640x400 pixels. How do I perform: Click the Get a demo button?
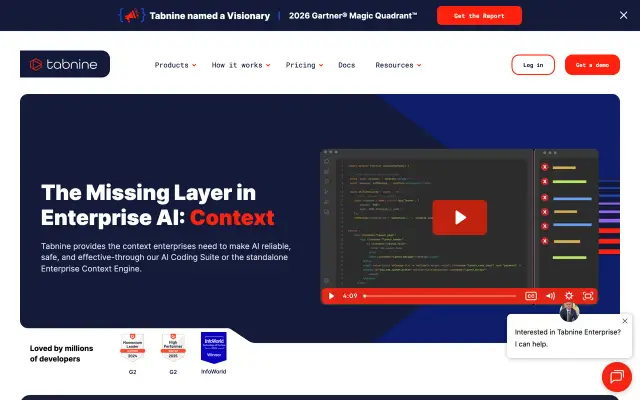[x=592, y=64]
